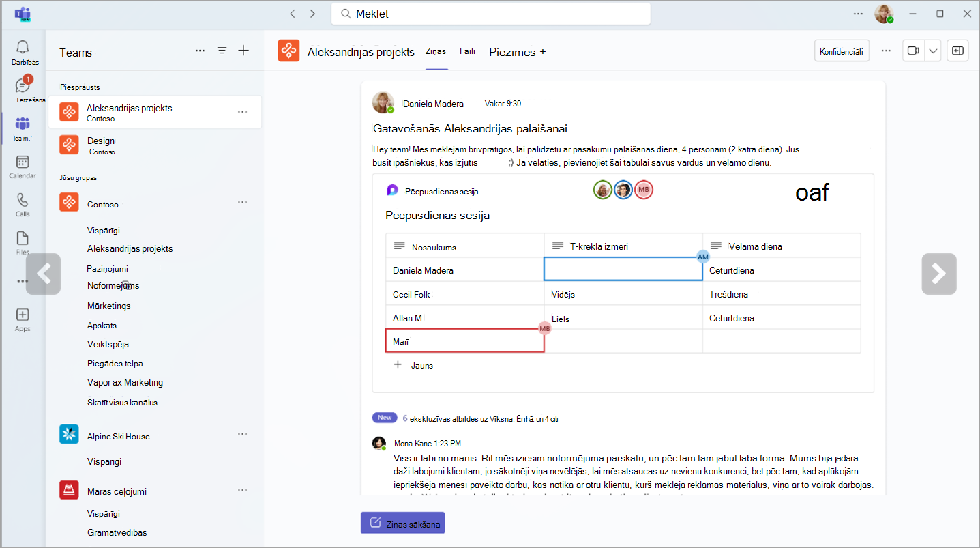The height and width of the screenshot is (548, 980).
Task: Select the Teams icon in app rail
Action: tap(23, 124)
